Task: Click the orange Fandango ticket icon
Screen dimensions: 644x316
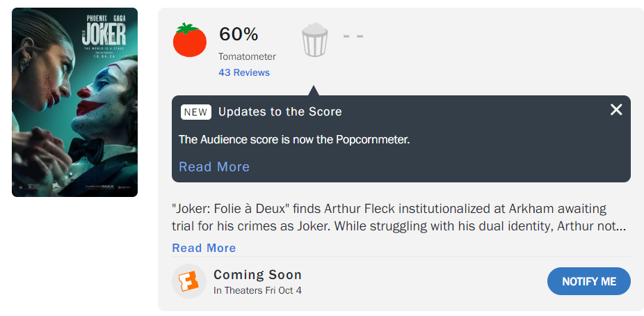Action: (x=188, y=281)
